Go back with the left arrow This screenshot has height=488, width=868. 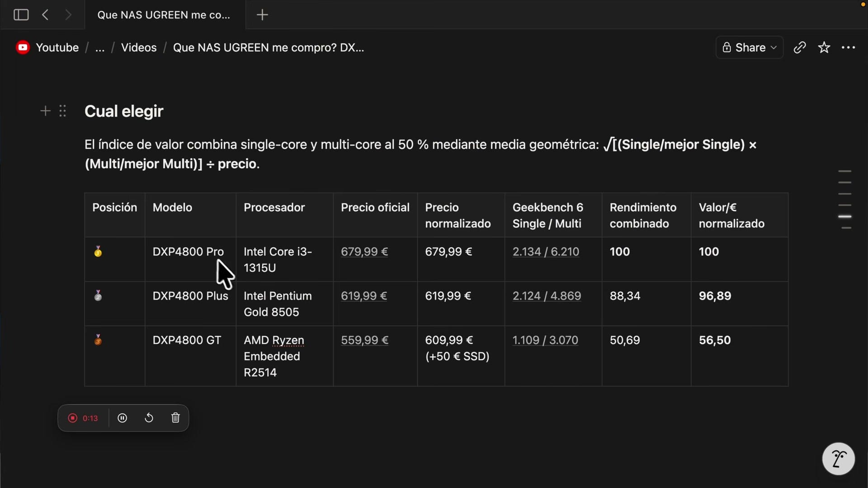coord(45,15)
